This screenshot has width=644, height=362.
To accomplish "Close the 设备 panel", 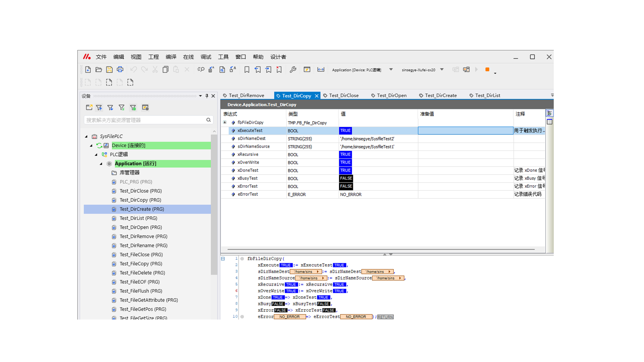I will pos(213,96).
